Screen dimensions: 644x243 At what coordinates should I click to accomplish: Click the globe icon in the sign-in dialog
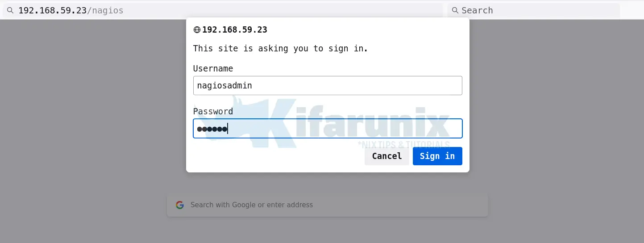click(197, 30)
